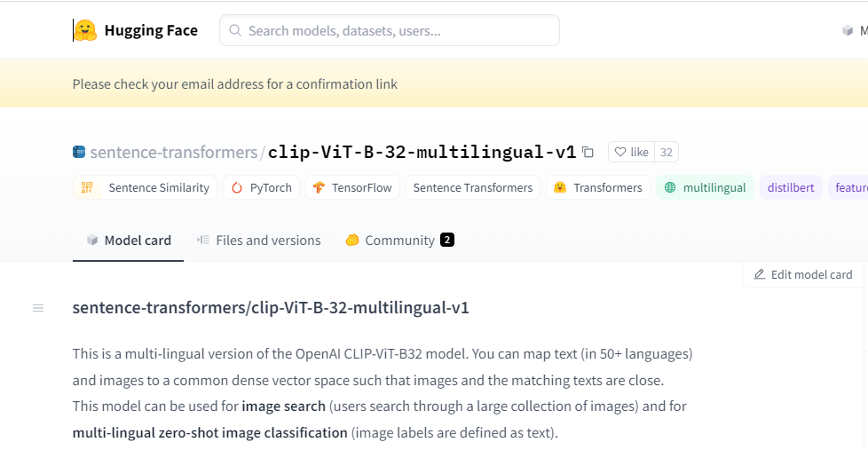Click the TensorFlow tag icon
This screenshot has width=868, height=450.
tap(320, 187)
